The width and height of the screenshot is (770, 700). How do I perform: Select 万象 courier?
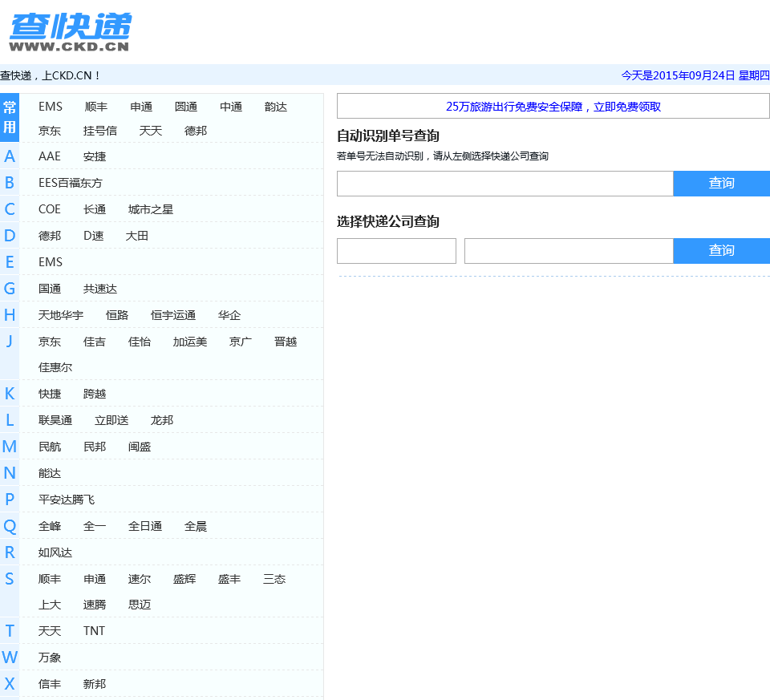[50, 658]
